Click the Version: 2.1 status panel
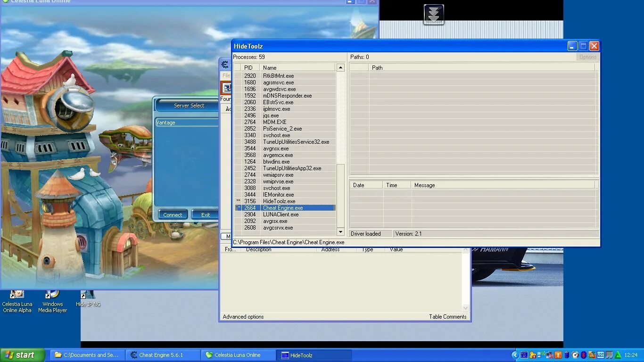644x362 pixels. tap(496, 234)
